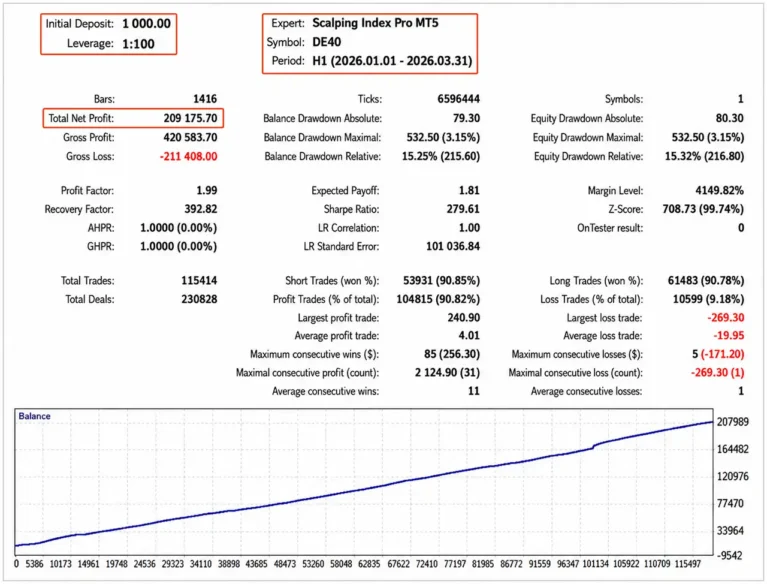Viewport: 767px width, 584px height.
Task: Click Gross Profit value 420 583.70
Action: click(x=190, y=137)
